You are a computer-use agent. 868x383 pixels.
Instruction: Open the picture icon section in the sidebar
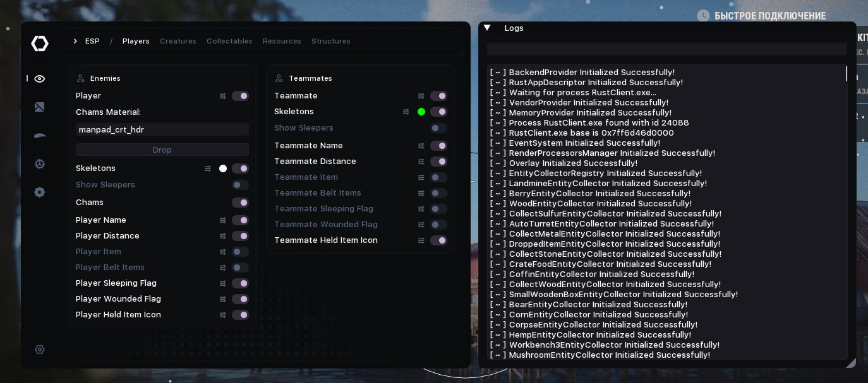click(40, 107)
